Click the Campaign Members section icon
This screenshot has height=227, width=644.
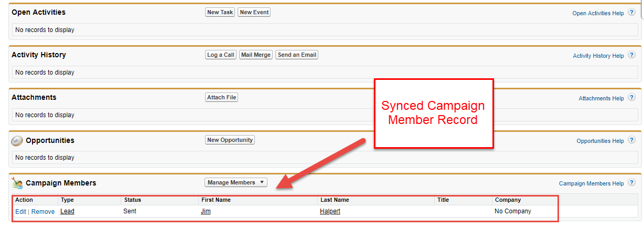(x=17, y=183)
